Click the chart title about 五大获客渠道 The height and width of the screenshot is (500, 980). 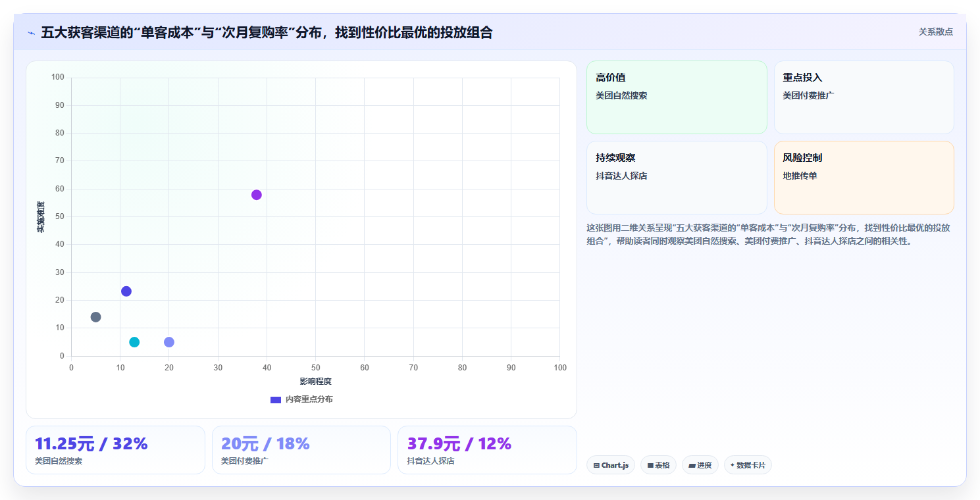click(x=267, y=32)
